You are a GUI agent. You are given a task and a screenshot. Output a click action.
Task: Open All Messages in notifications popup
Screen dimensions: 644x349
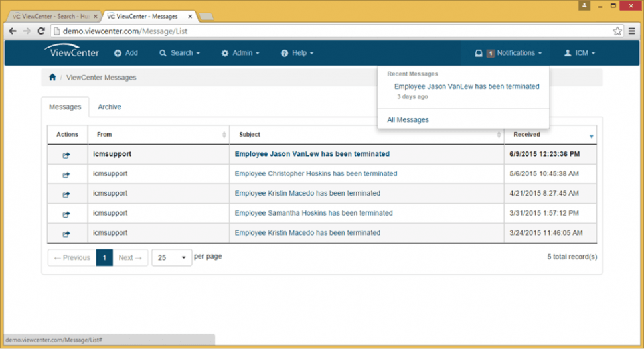(408, 119)
